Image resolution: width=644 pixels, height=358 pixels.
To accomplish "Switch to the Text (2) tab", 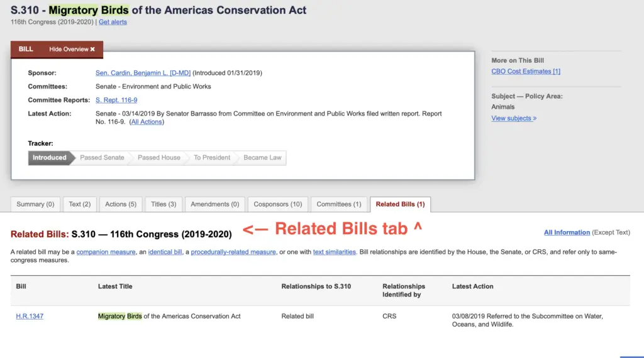I will (80, 204).
